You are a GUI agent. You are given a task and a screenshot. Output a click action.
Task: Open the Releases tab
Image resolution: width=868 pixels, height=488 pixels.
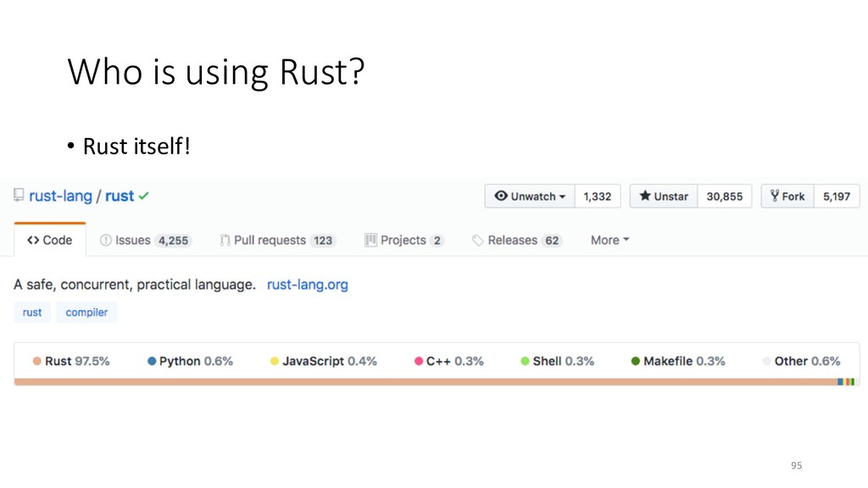517,240
